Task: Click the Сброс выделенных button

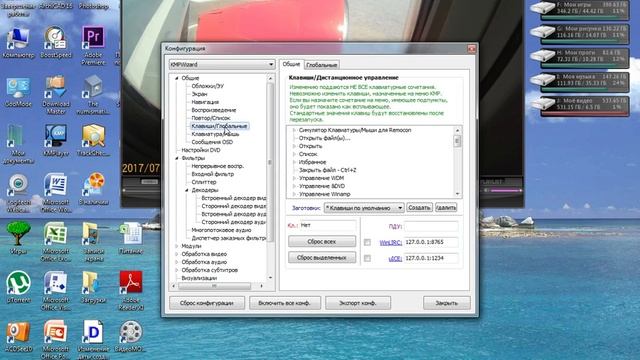Action: 322,258
